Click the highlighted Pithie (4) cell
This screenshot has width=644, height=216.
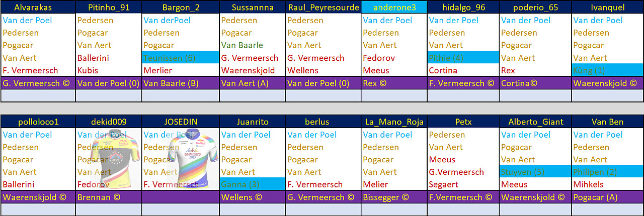tap(463, 58)
